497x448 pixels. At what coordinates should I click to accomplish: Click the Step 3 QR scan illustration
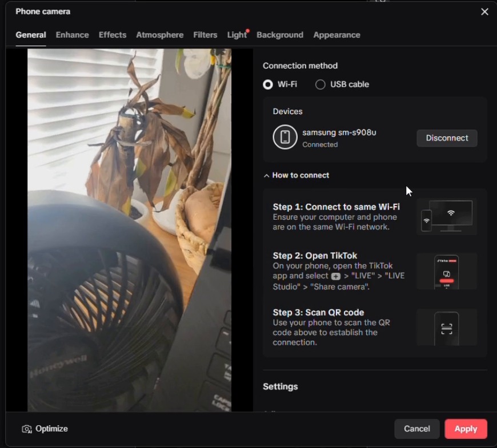pos(447,328)
